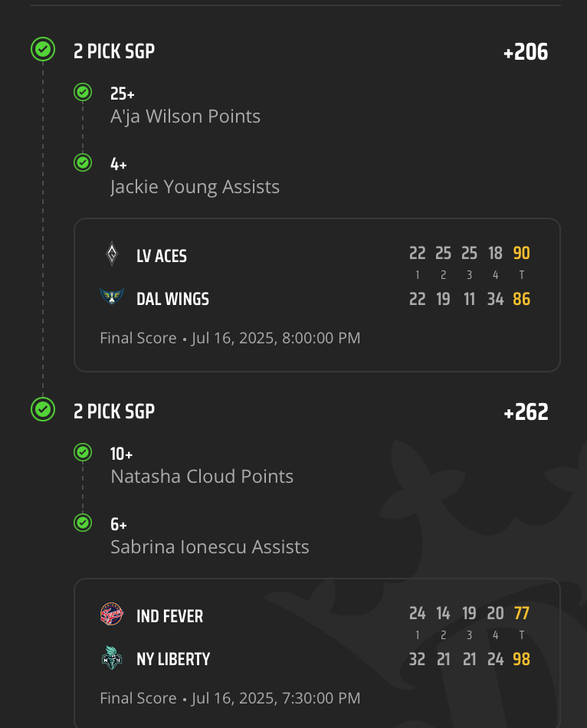This screenshot has height=728, width=587.
Task: Open the A'ja Wilson Points pick
Action: [x=185, y=116]
